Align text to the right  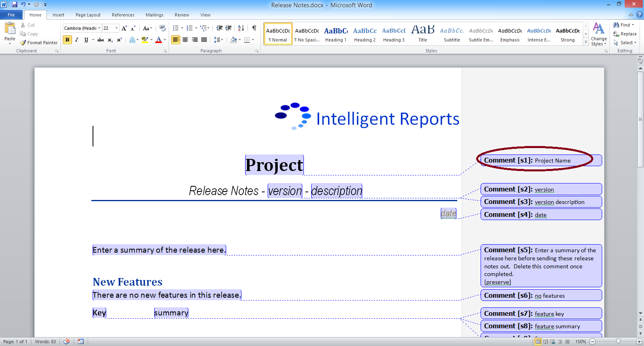195,40
